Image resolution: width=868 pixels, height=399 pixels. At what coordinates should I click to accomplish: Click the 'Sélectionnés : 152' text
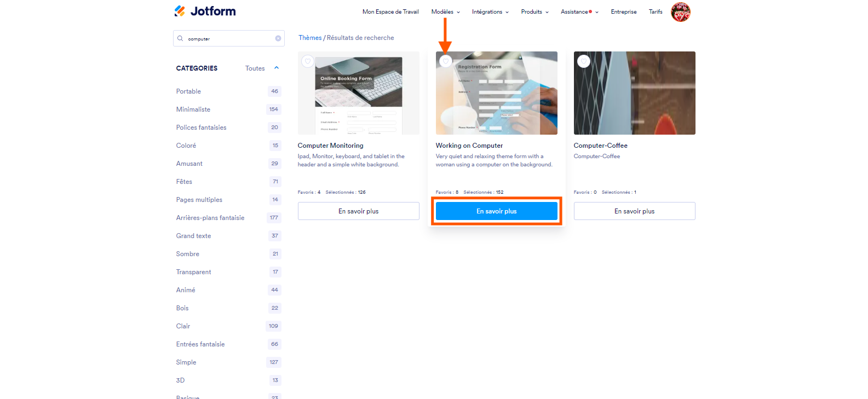[x=484, y=192]
